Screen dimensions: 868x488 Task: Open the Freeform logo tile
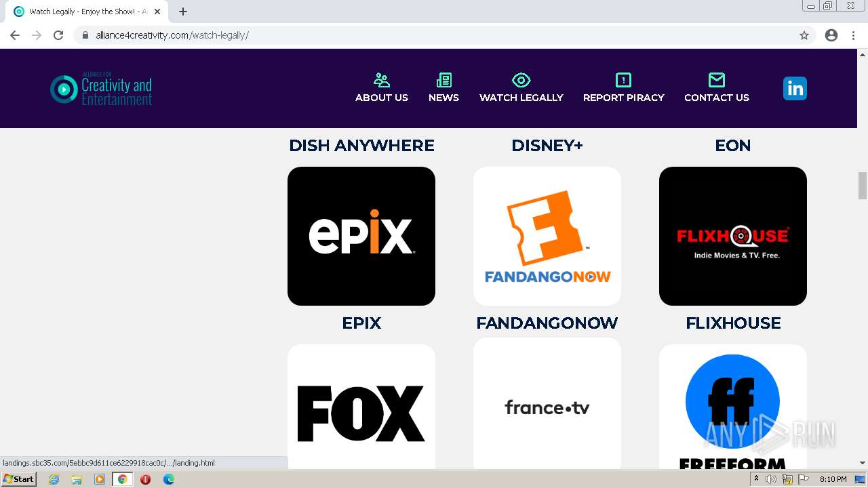[x=733, y=407]
